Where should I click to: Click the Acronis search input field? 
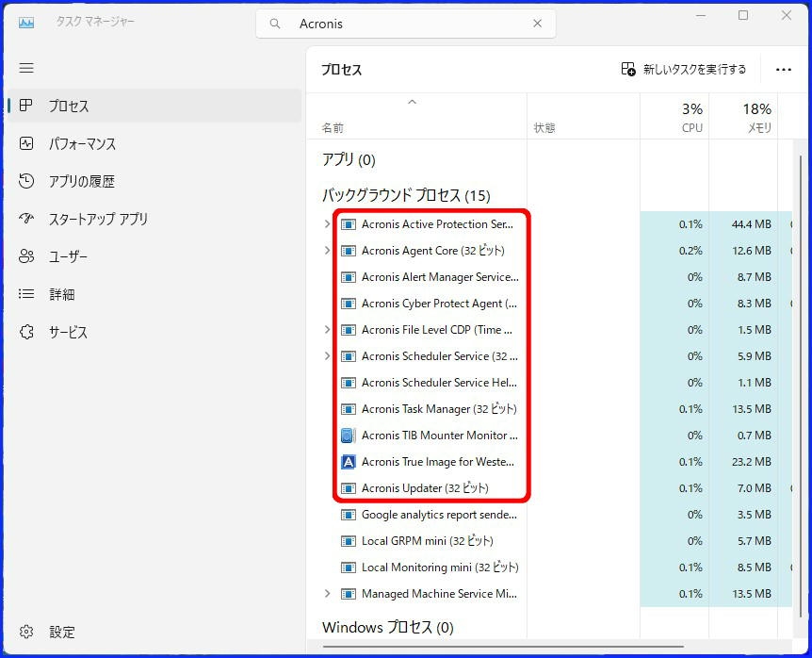pos(406,24)
